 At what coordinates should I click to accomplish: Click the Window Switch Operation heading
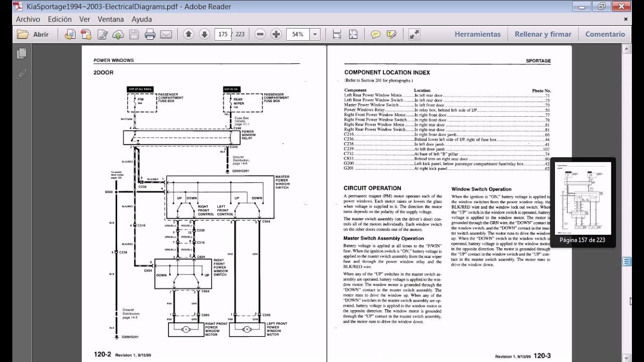[481, 189]
